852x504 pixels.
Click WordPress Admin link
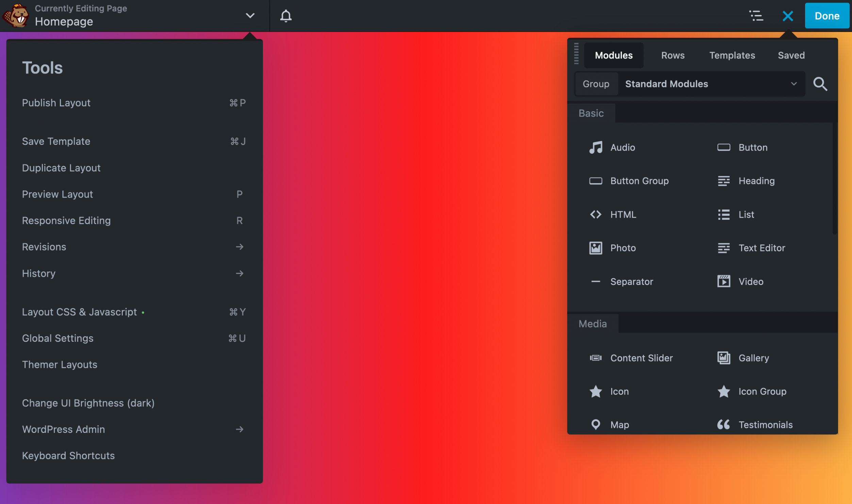(x=64, y=429)
